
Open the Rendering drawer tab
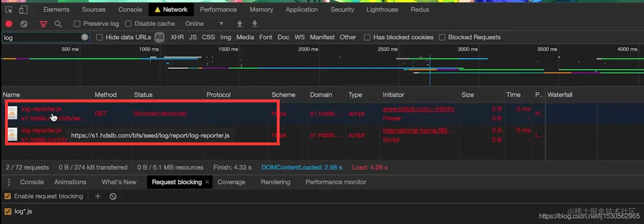coord(276,182)
